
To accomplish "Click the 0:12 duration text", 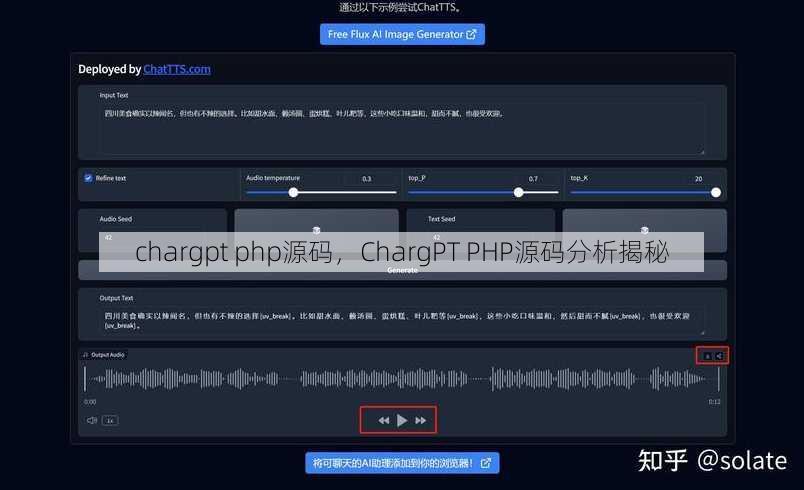I will pos(714,402).
